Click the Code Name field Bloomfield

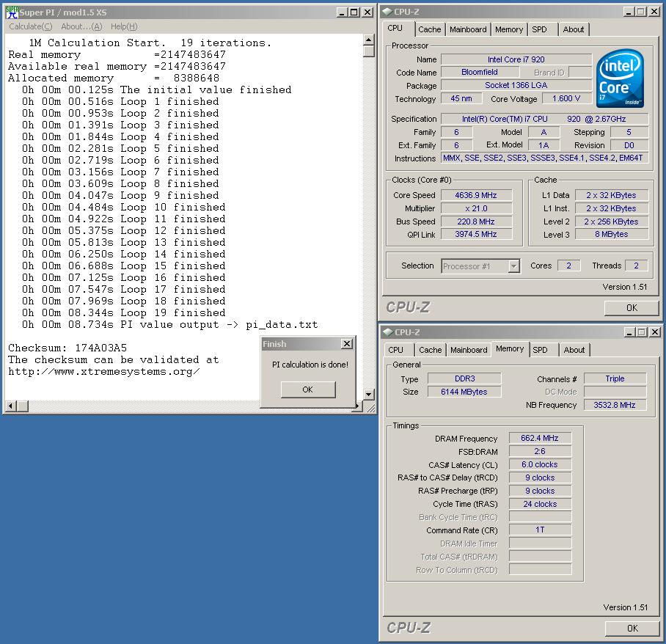479,72
